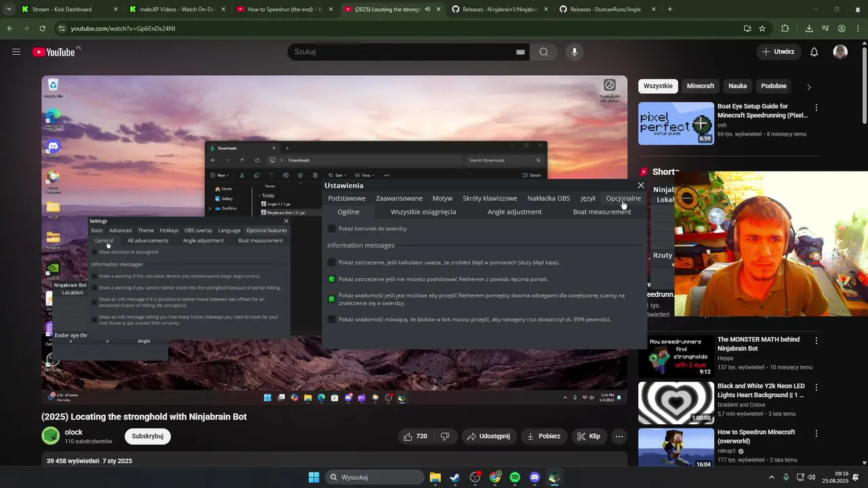This screenshot has width=868, height=488.
Task: Mute the playing YouTube tab
Action: [x=427, y=9]
